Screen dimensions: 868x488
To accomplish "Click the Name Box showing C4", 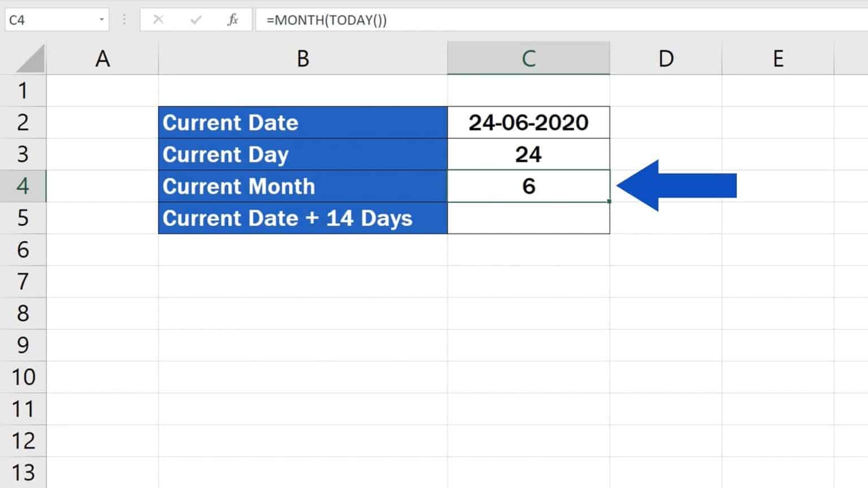I will tap(51, 20).
